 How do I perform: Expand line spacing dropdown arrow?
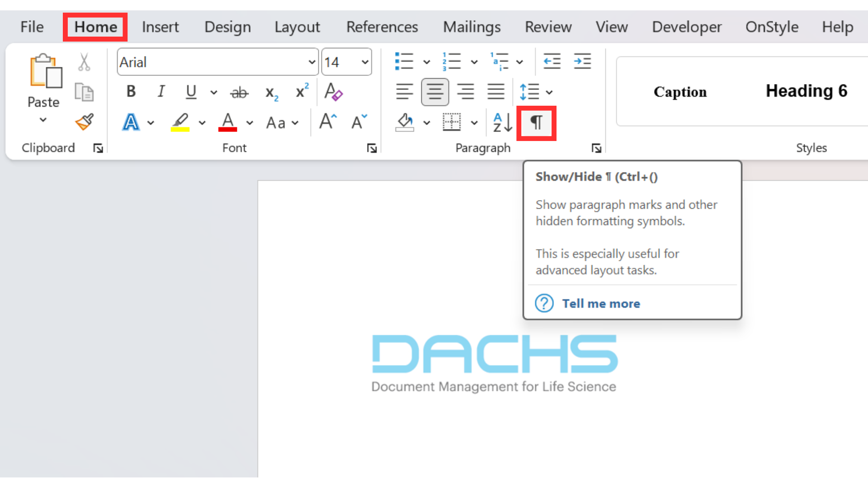coord(549,93)
